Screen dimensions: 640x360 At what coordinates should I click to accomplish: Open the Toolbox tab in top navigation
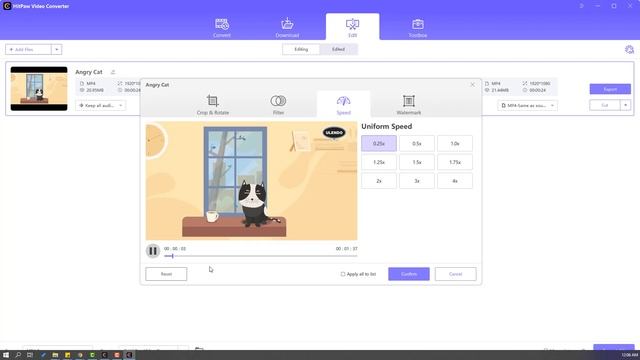point(418,28)
